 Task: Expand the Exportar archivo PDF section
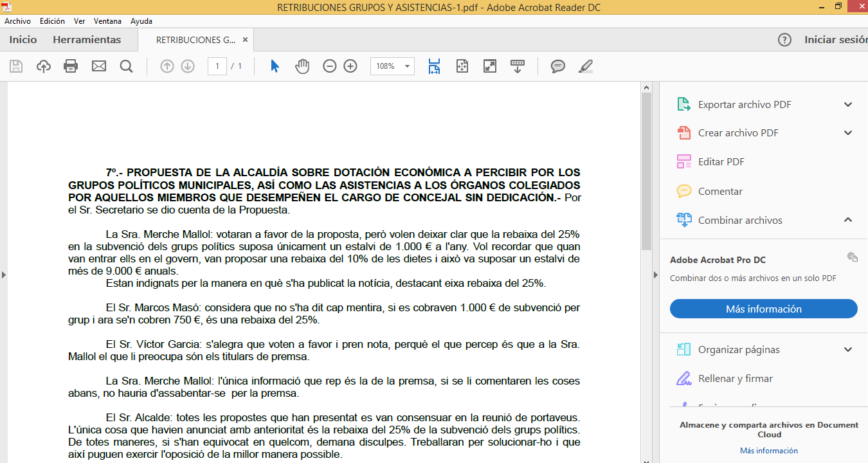point(848,105)
